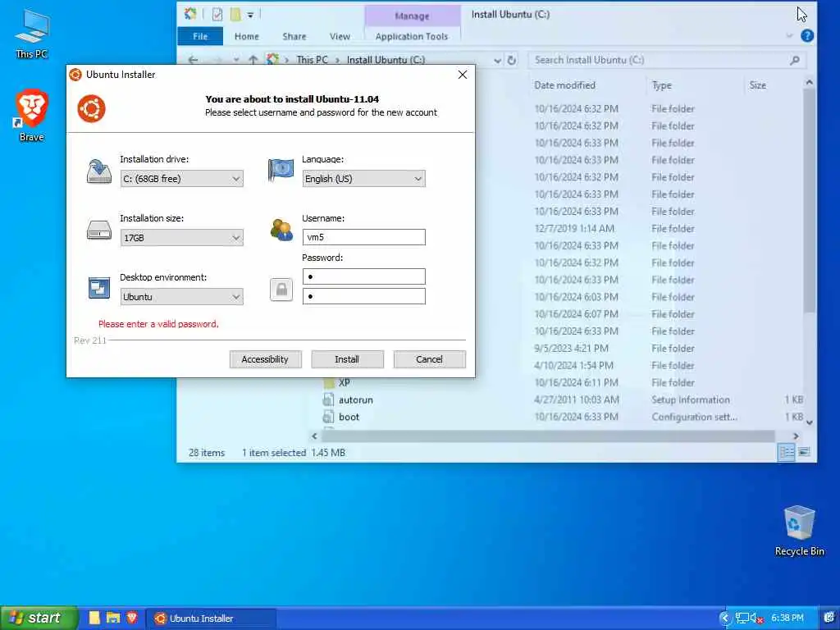The image size is (840, 630).
Task: Open the Language dropdown
Action: (363, 178)
